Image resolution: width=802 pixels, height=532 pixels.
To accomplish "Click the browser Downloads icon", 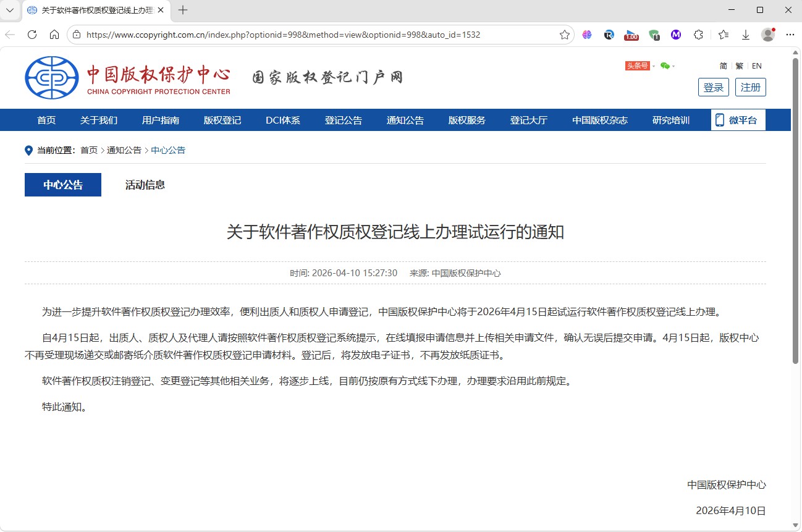I will [745, 35].
